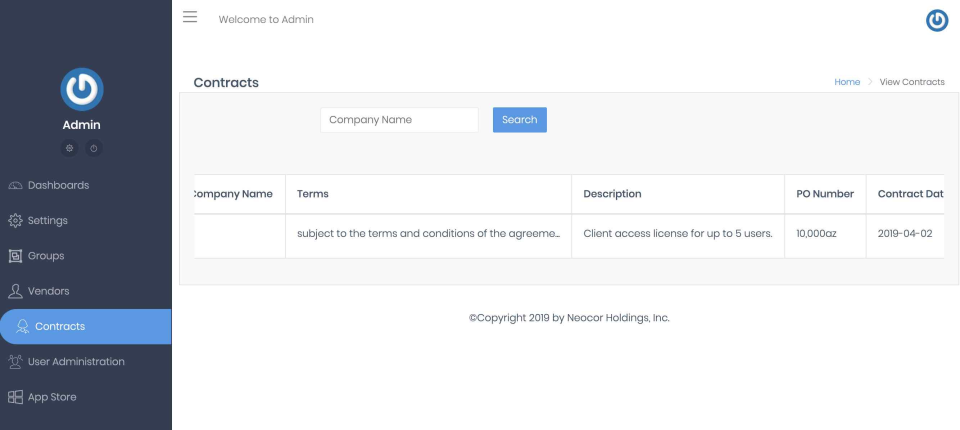Select the Contracts menu item
This screenshot has height=430, width=960.
[86, 326]
